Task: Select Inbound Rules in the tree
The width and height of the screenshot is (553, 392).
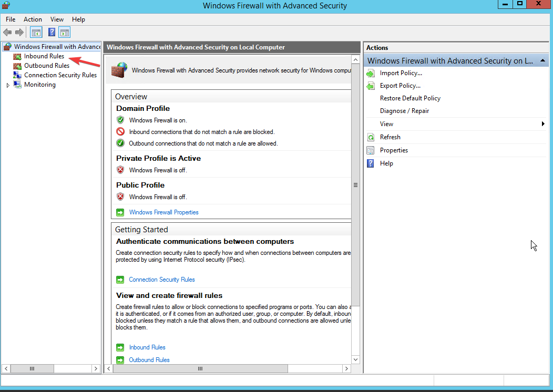Action: click(x=44, y=56)
